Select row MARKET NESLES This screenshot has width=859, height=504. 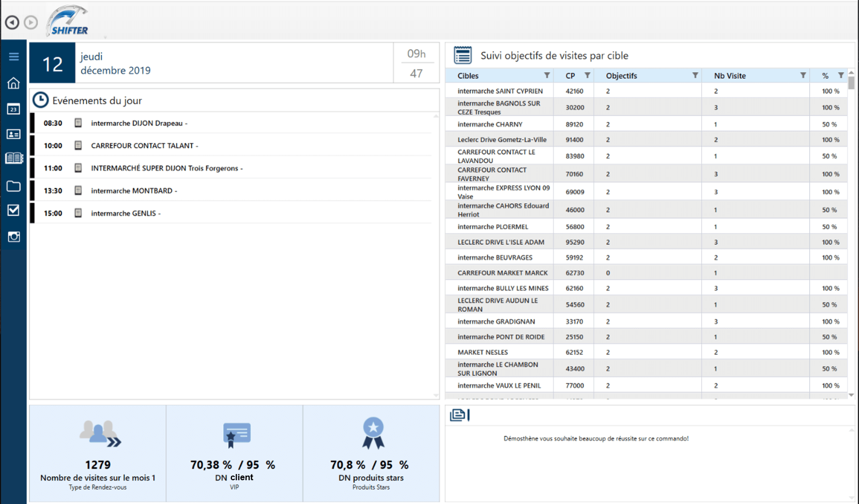646,352
